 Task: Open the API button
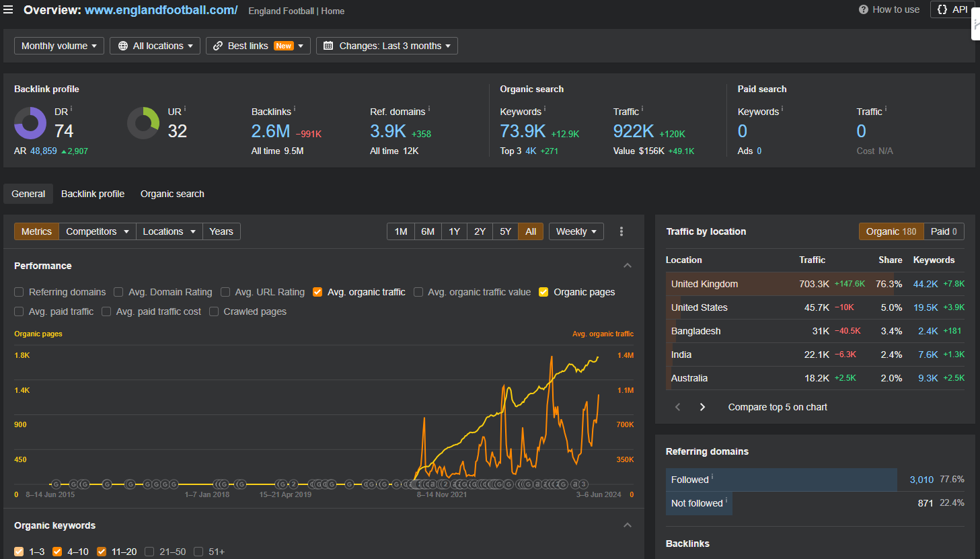(x=952, y=9)
